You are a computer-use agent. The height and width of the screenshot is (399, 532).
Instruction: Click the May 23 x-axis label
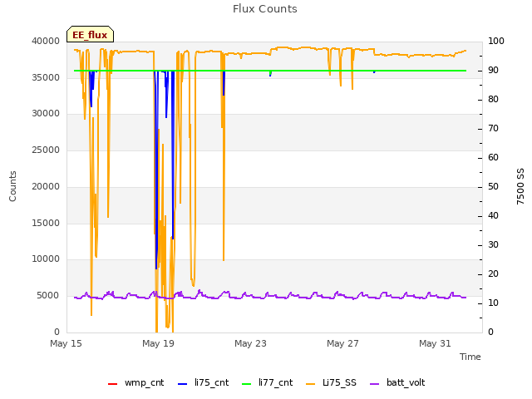[x=250, y=343]
